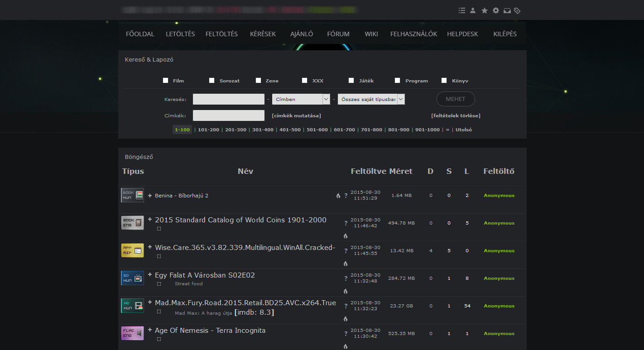This screenshot has height=350, width=644.
Task: Click the tag icon in the top bar
Action: tap(518, 10)
